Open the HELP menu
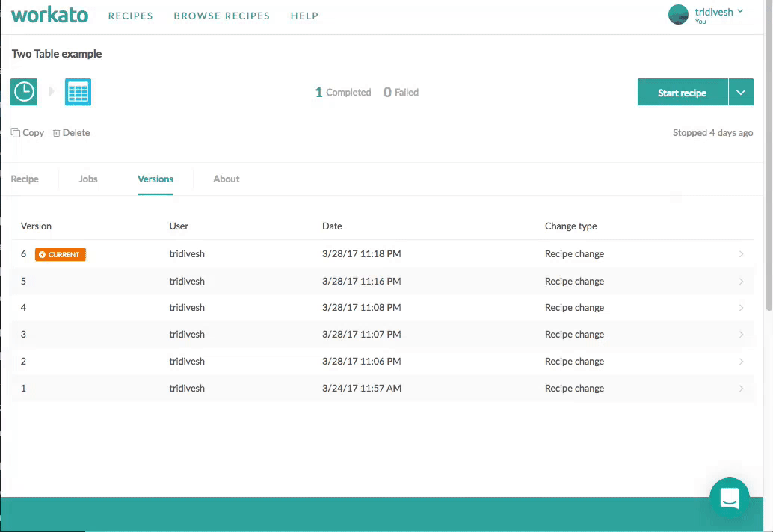 click(305, 16)
